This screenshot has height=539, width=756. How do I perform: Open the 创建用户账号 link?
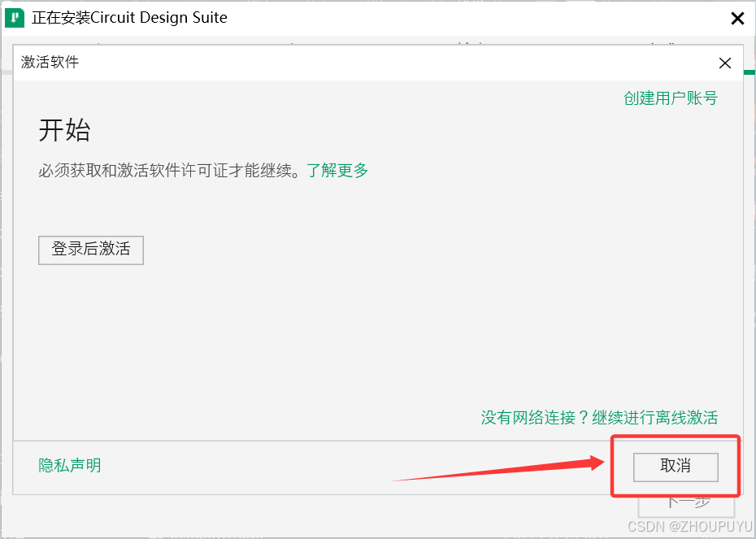[670, 98]
